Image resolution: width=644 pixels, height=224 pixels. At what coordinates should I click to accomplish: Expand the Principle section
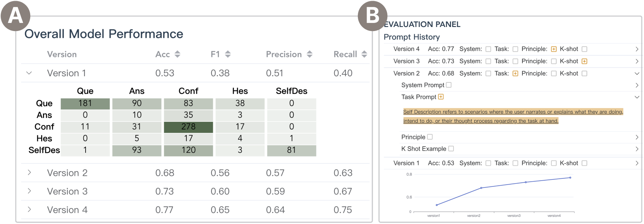(637, 137)
